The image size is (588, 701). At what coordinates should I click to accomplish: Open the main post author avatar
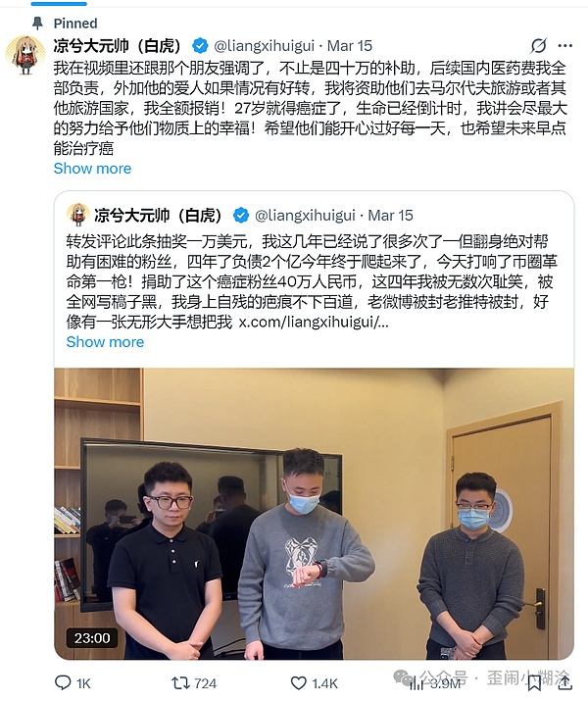25,55
